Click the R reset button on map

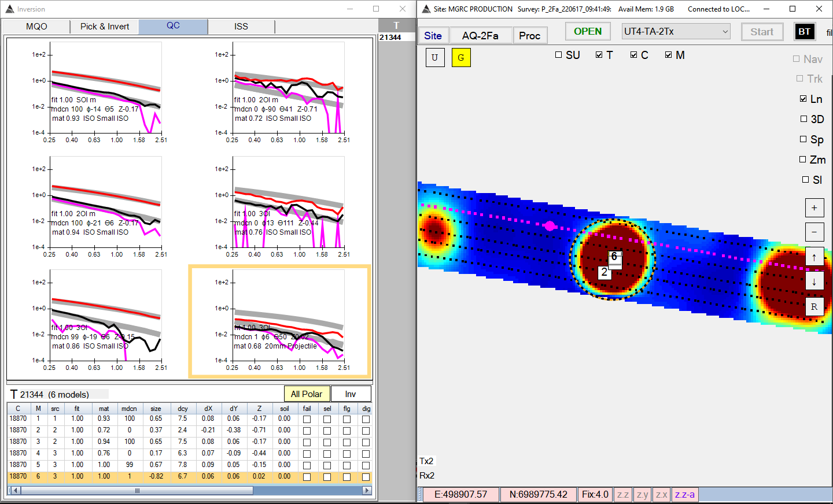click(814, 306)
